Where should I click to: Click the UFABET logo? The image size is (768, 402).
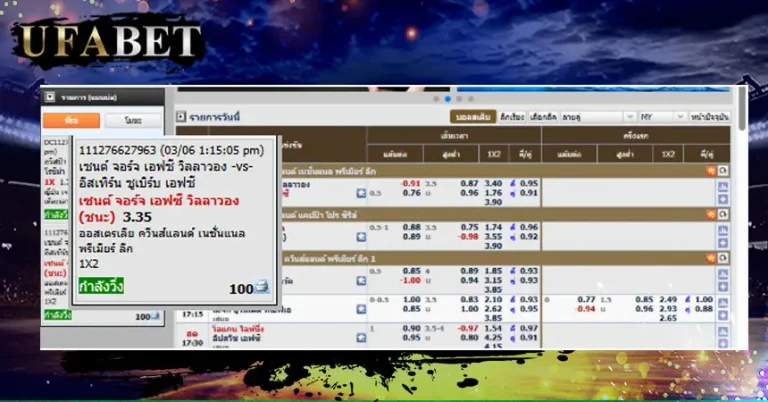(108, 42)
